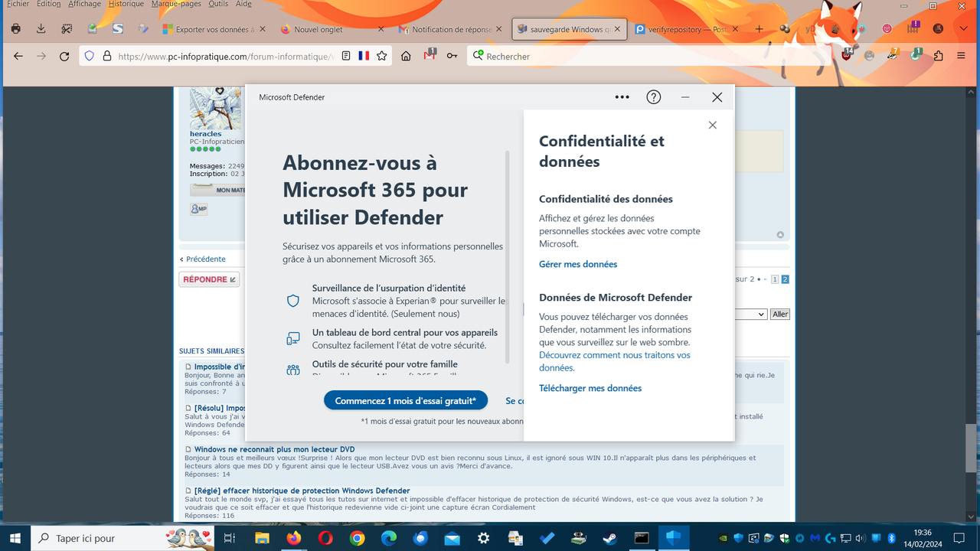Open the Firefox hamburger application menu
Viewport: 980px width, 551px height.
(x=961, y=56)
